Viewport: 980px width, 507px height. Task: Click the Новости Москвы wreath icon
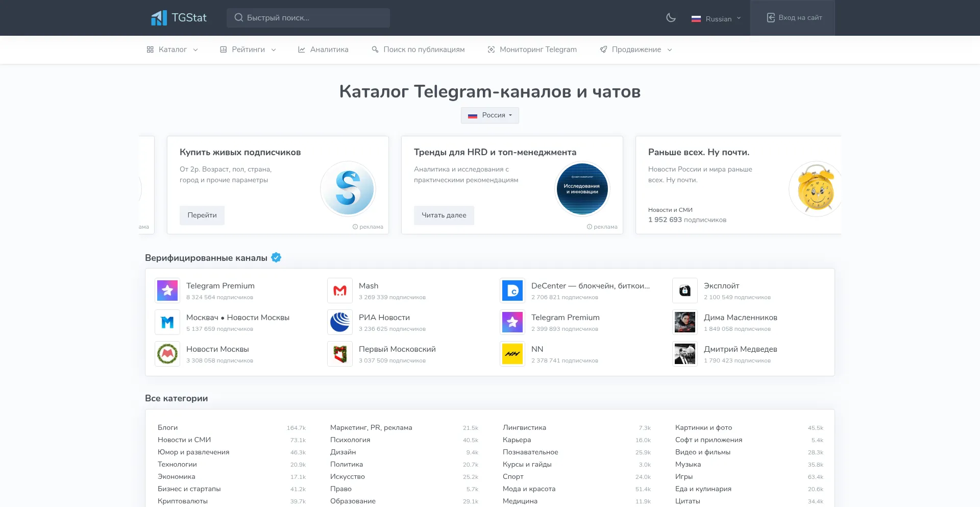167,354
